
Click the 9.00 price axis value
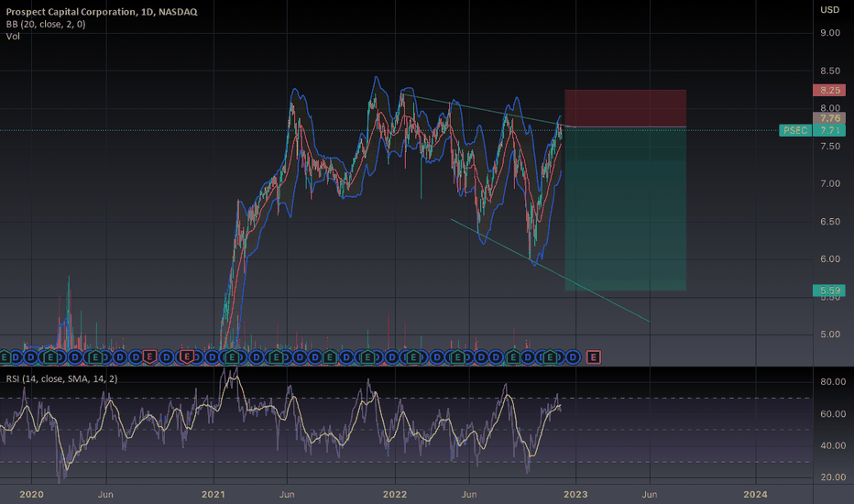[x=830, y=33]
